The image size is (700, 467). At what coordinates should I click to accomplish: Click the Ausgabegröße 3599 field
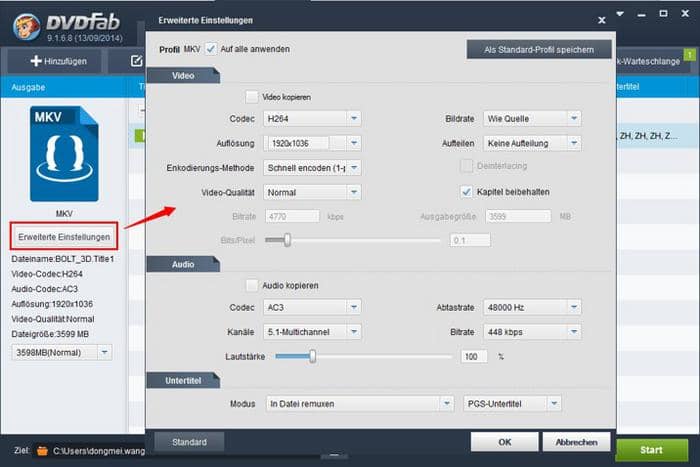[518, 217]
